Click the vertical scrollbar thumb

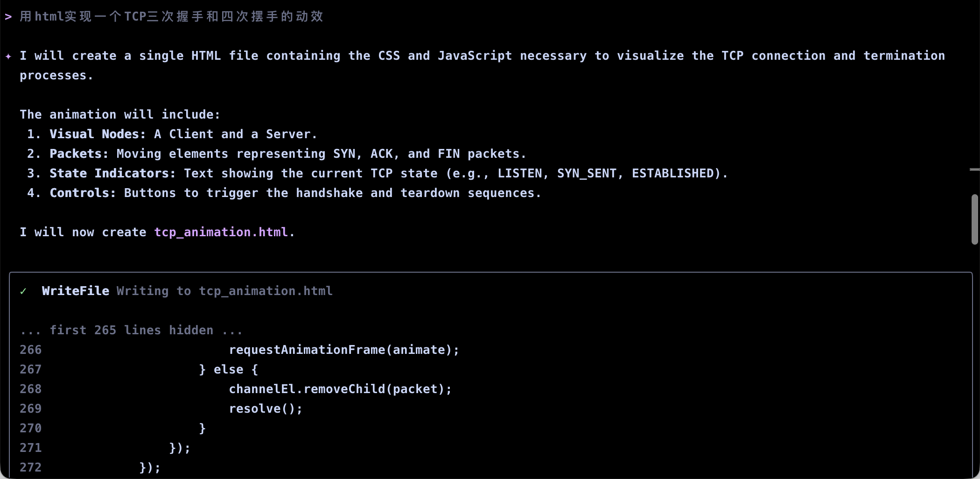[x=974, y=219]
